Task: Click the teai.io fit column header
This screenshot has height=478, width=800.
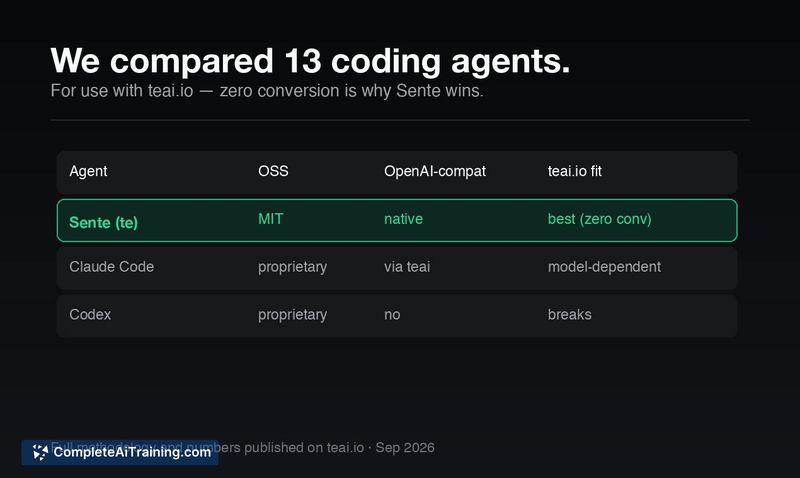Action: coord(574,171)
